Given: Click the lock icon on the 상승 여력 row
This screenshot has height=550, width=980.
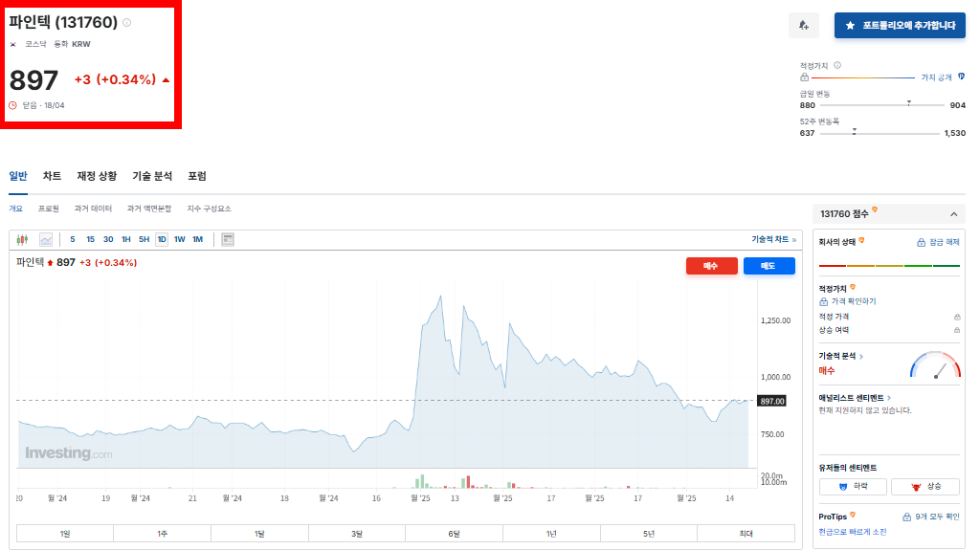Looking at the screenshot, I should pyautogui.click(x=957, y=330).
